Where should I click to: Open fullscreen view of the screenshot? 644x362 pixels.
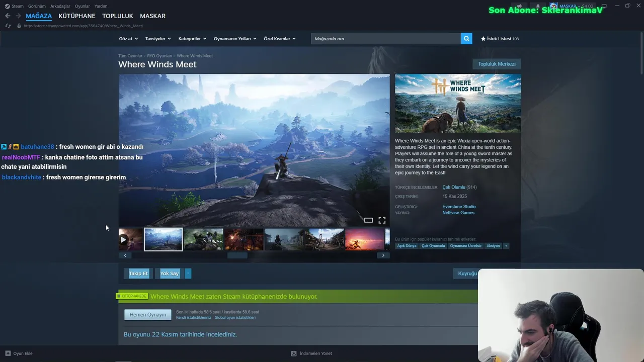[382, 220]
